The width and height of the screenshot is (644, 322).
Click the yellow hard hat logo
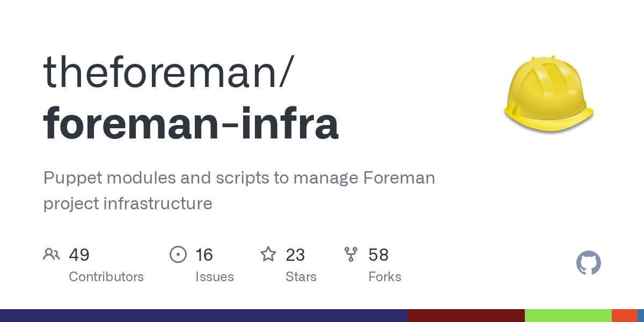(548, 94)
